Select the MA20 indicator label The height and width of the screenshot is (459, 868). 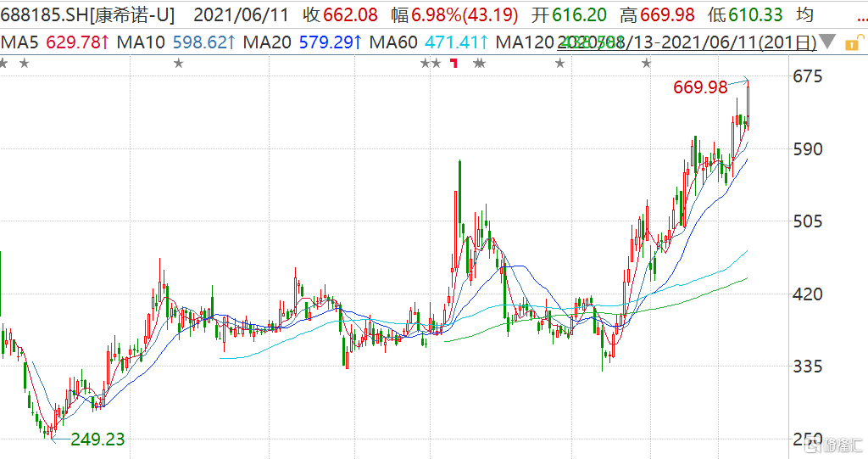267,42
